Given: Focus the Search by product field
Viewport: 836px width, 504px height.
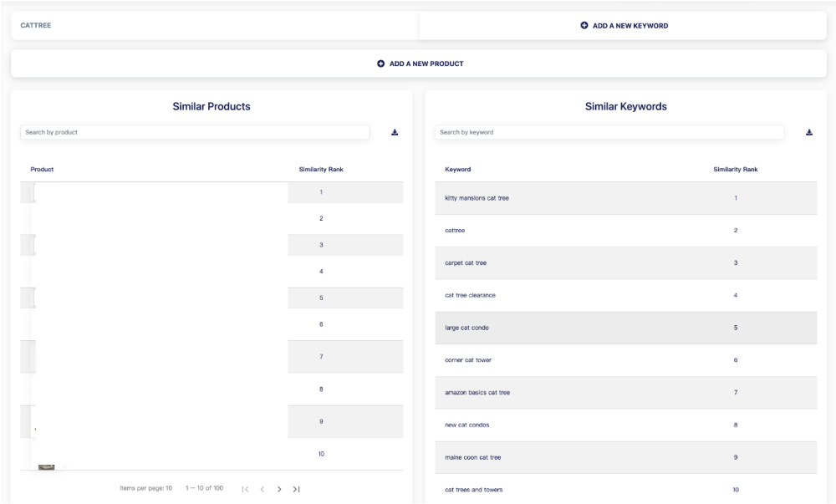Looking at the screenshot, I should click(x=195, y=132).
